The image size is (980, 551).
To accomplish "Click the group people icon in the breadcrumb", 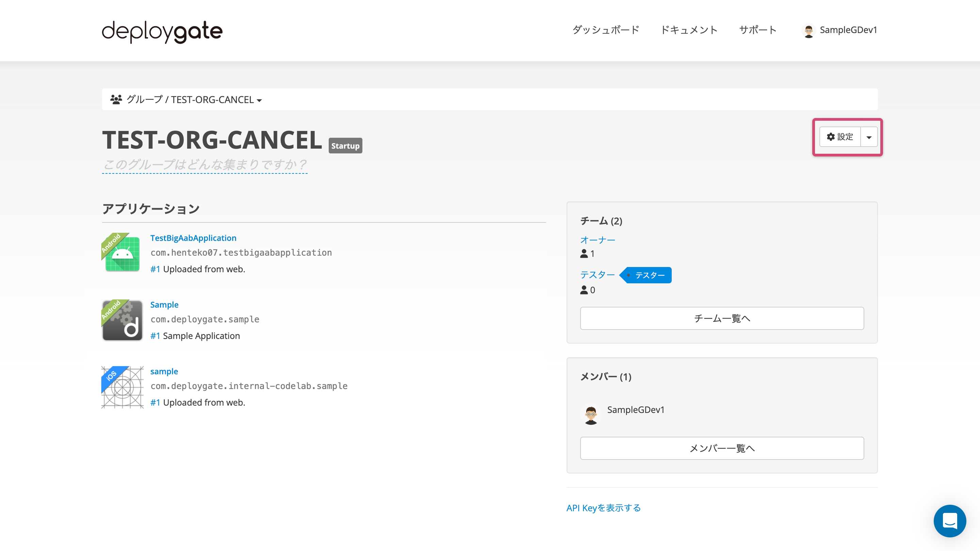I will pyautogui.click(x=116, y=99).
